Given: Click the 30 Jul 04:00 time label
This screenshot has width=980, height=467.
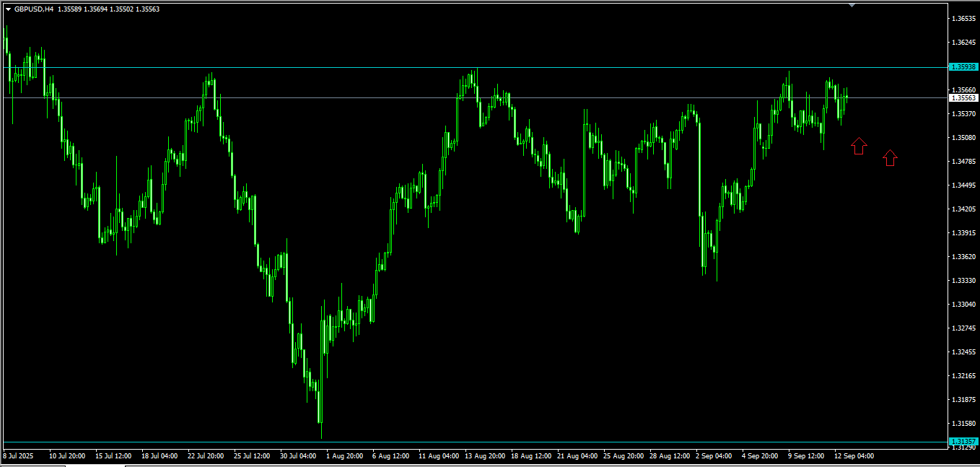Looking at the screenshot, I should [x=298, y=456].
